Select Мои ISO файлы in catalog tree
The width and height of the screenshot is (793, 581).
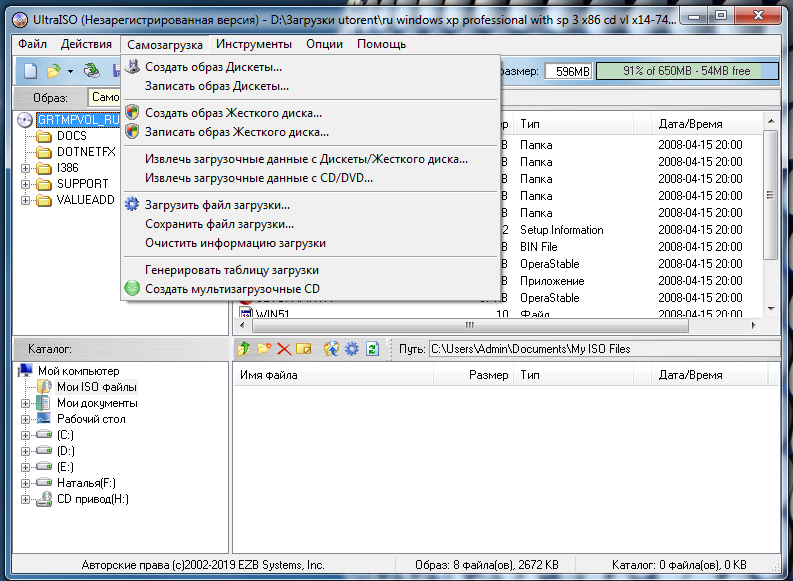click(96, 387)
